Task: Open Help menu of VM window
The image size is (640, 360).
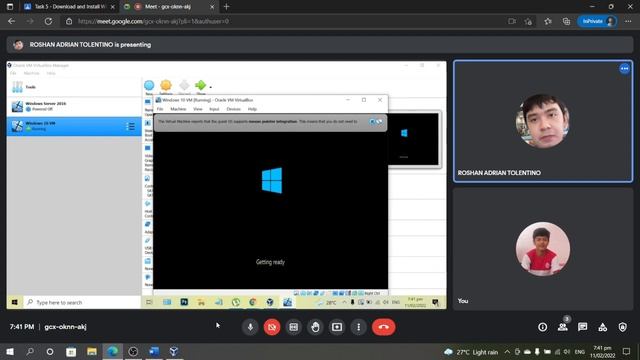Action: click(252, 109)
